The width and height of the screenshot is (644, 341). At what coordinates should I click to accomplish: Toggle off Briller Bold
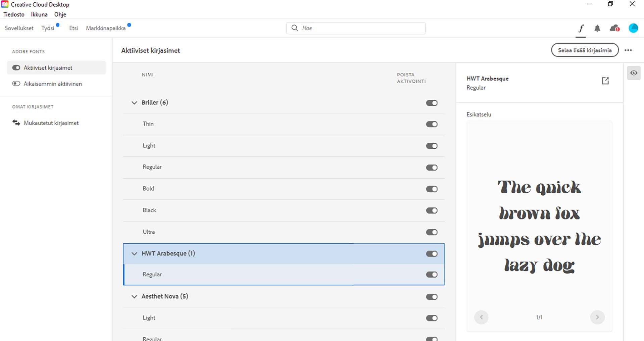(432, 189)
